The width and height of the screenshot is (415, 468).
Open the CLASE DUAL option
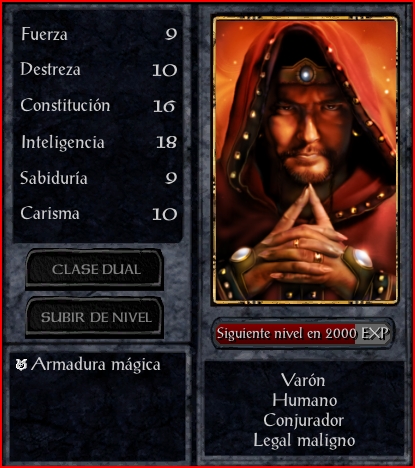click(95, 269)
